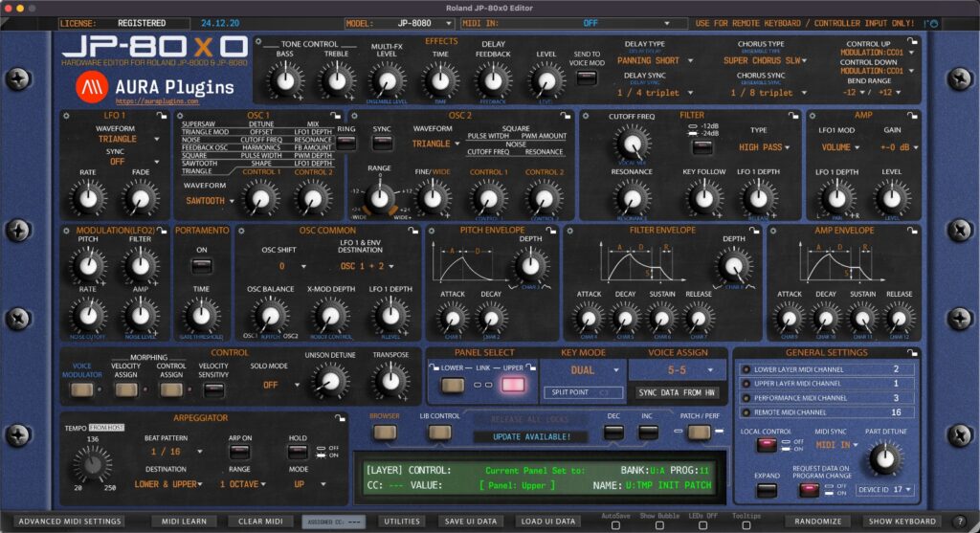The width and height of the screenshot is (980, 533).
Task: Click Clear MIDI in bottom bar
Action: click(260, 522)
